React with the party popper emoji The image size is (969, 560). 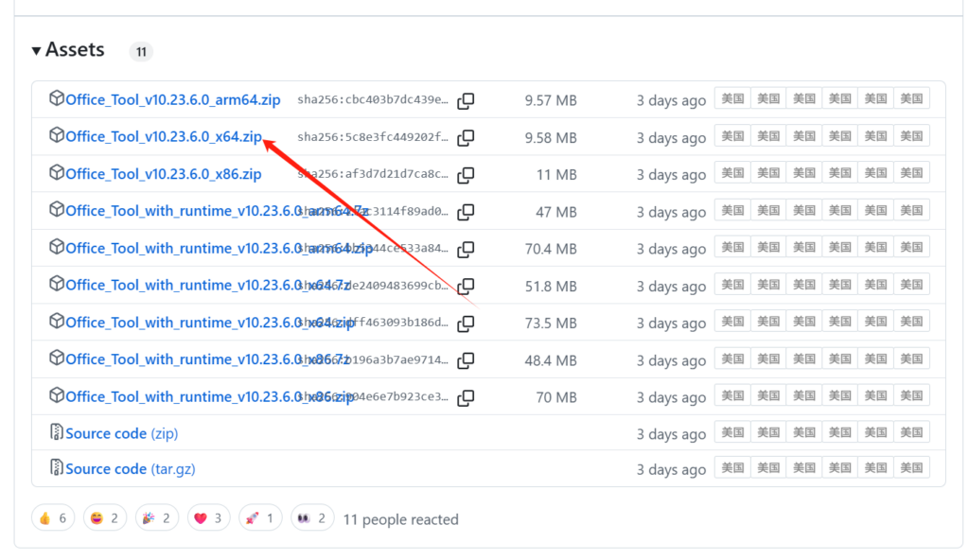click(156, 518)
